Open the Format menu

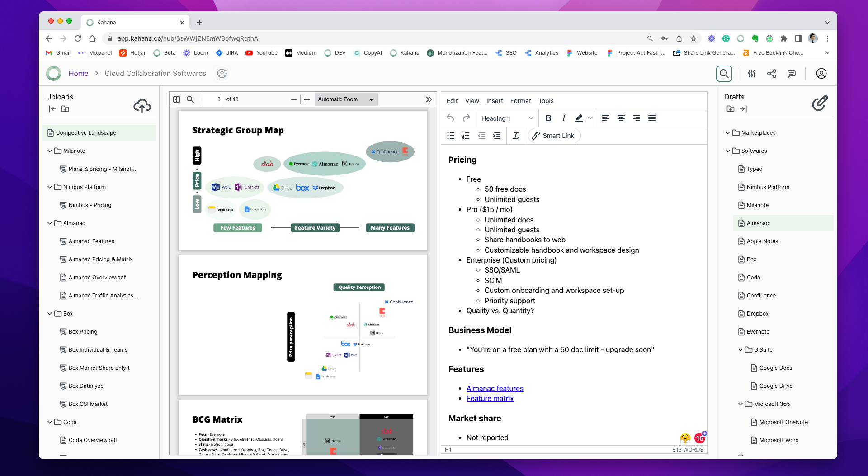(x=520, y=101)
